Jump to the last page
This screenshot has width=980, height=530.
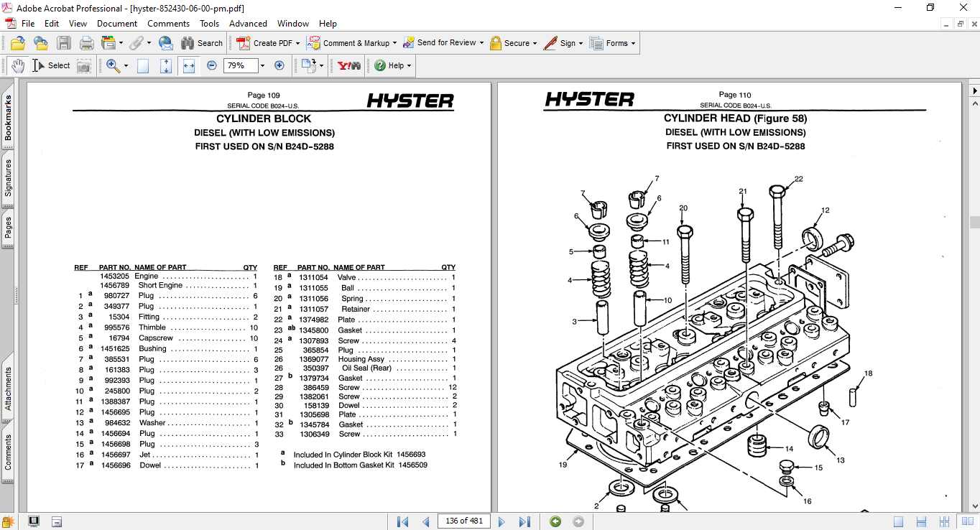(524, 521)
